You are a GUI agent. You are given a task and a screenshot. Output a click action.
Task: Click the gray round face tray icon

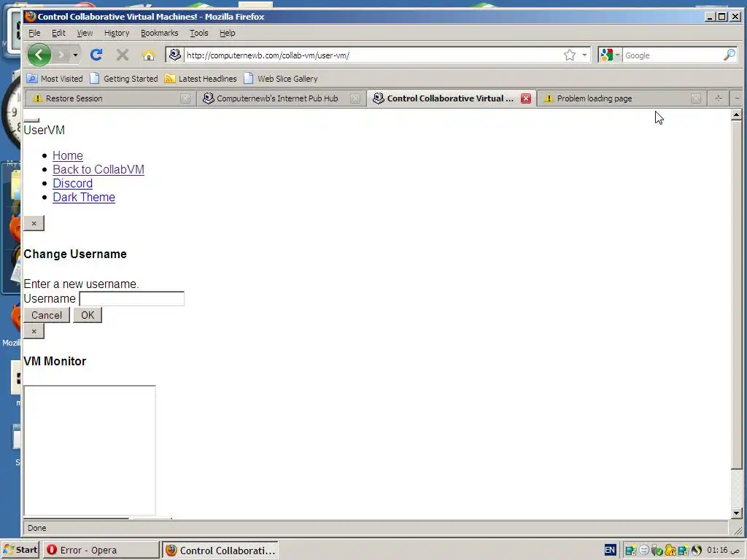[644, 551]
